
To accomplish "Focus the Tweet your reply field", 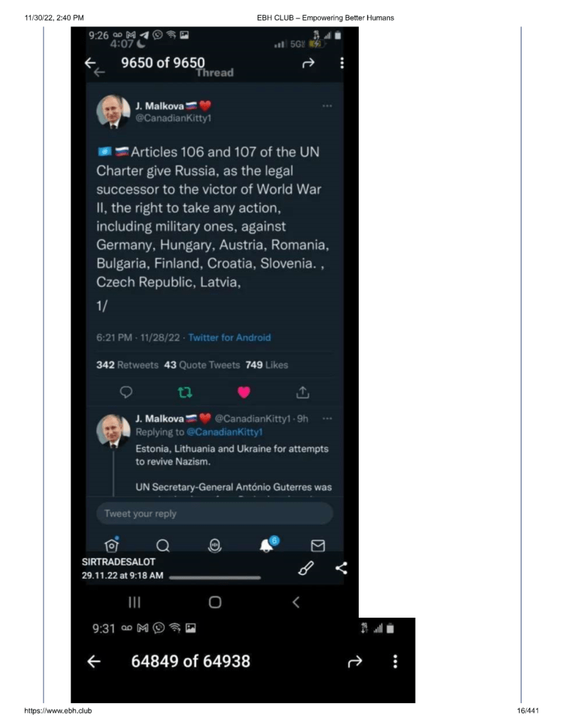I will 214,514.
